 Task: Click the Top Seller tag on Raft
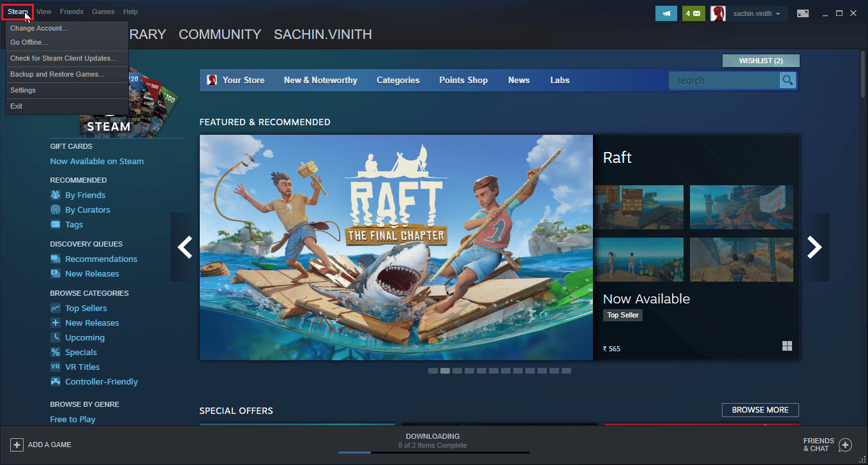(x=623, y=315)
